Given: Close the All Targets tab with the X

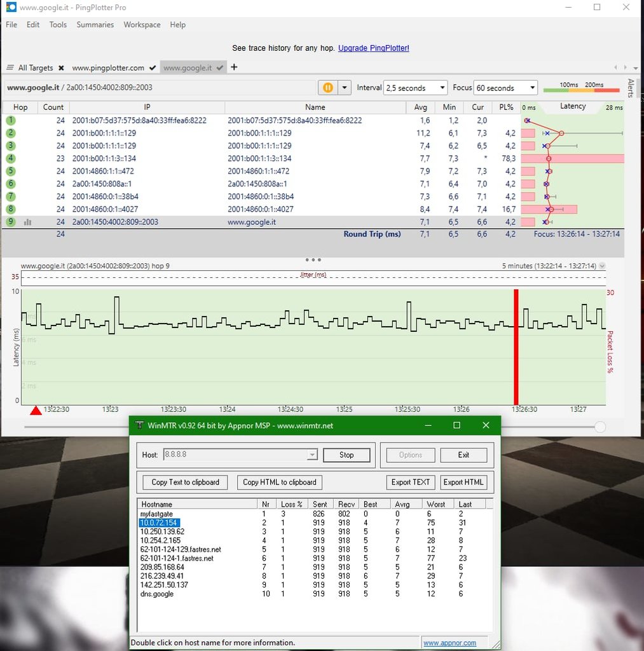Looking at the screenshot, I should 61,67.
